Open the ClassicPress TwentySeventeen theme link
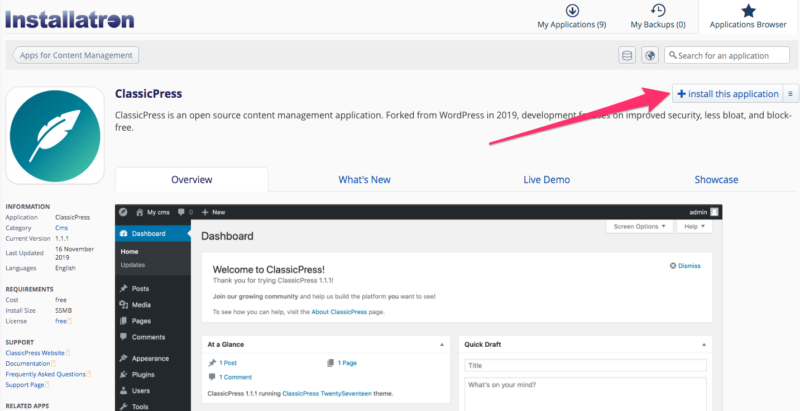Image resolution: width=800 pixels, height=411 pixels. [327, 394]
